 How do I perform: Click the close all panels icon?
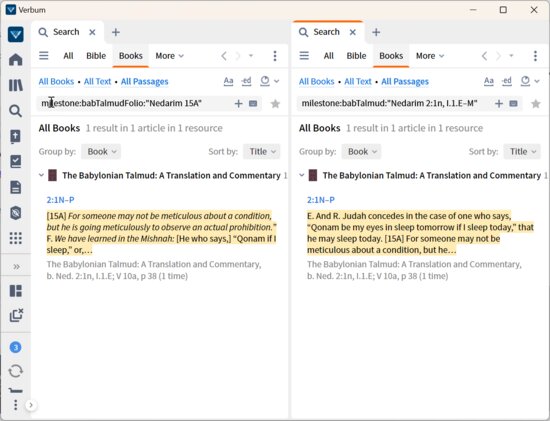click(16, 315)
